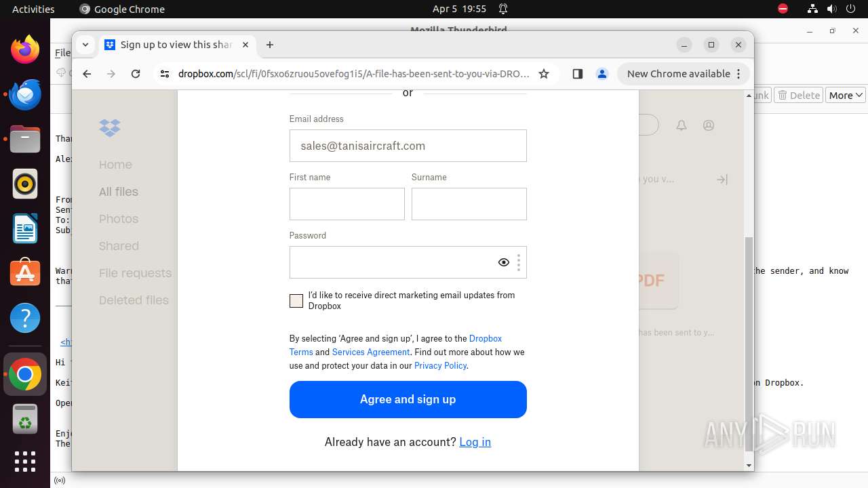Tick the marketing email updates checkbox

pos(296,301)
